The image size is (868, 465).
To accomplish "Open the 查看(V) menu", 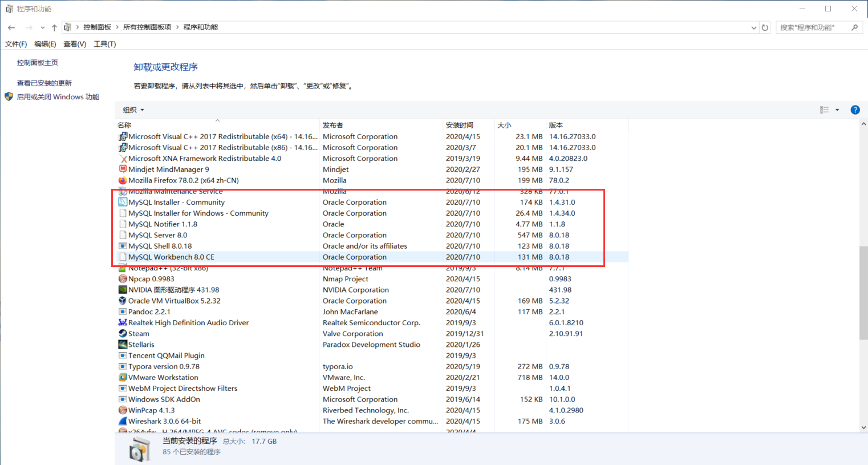I will click(x=75, y=44).
